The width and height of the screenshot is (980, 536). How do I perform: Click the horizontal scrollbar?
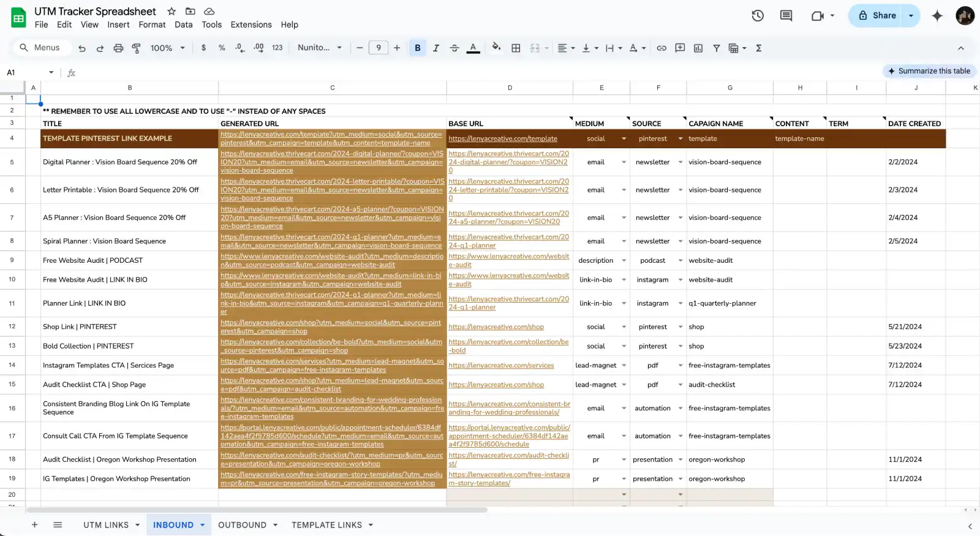(257, 510)
